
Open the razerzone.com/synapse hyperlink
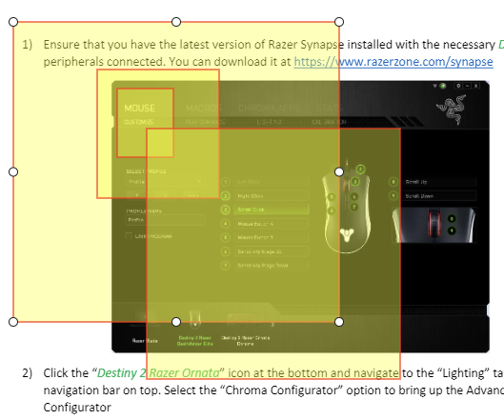click(393, 61)
